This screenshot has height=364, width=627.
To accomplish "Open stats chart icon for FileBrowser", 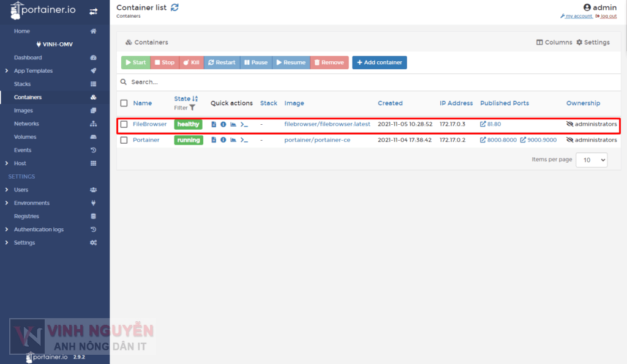I will click(233, 124).
